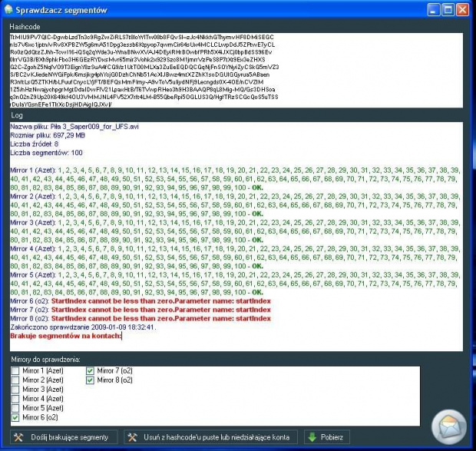Disable the Mirror 7 (o2) checkbox

91,372
